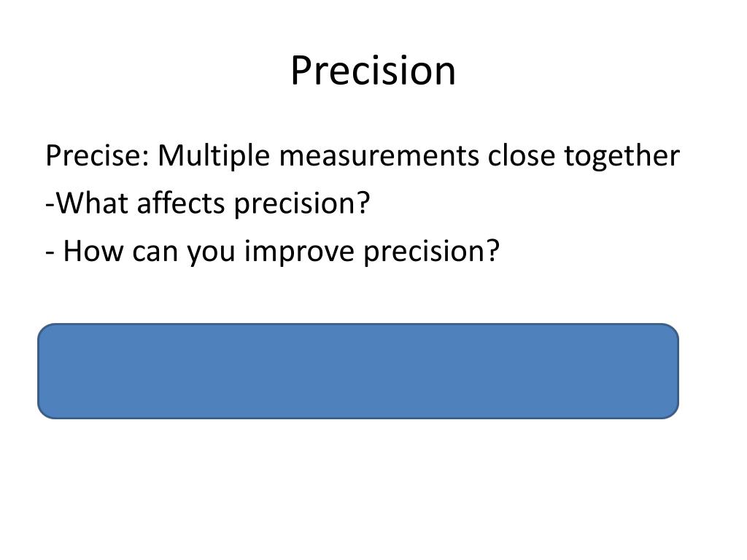747x560 pixels.
Task: Click the word "Precise:" in the first line
Action: 98,155
